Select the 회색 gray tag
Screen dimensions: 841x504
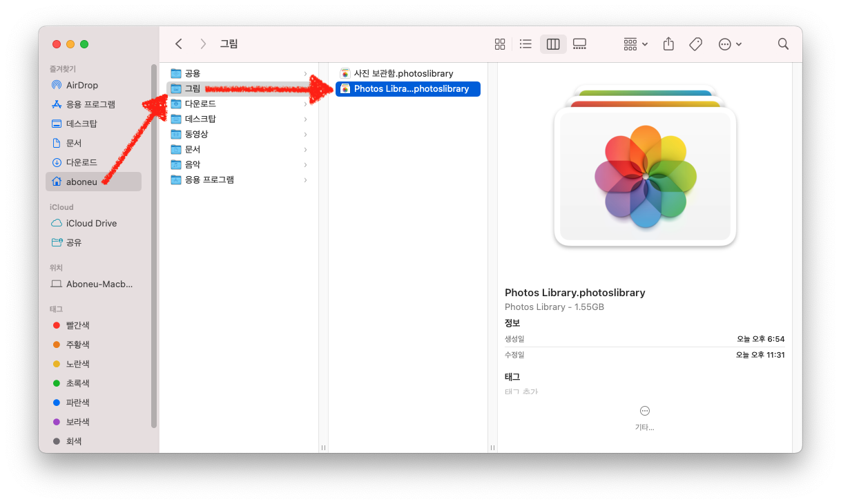(93, 441)
